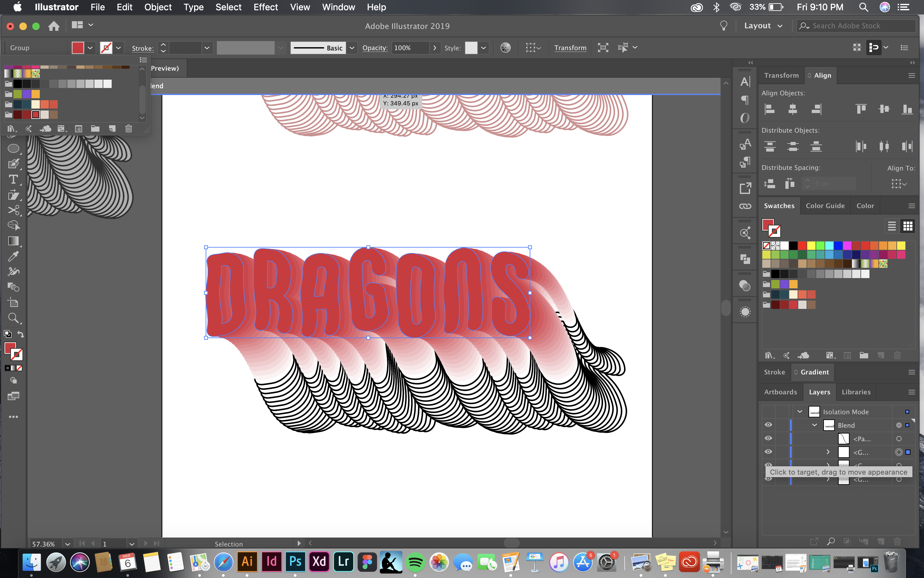Select the Type tool in the toolbar
Image resolution: width=924 pixels, height=578 pixels.
(13, 179)
